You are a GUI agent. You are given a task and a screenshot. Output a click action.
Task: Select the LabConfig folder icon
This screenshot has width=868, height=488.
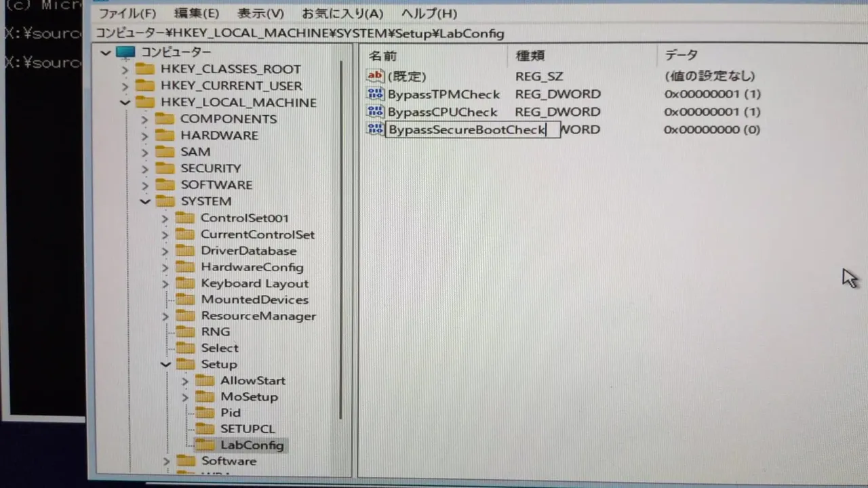point(205,445)
